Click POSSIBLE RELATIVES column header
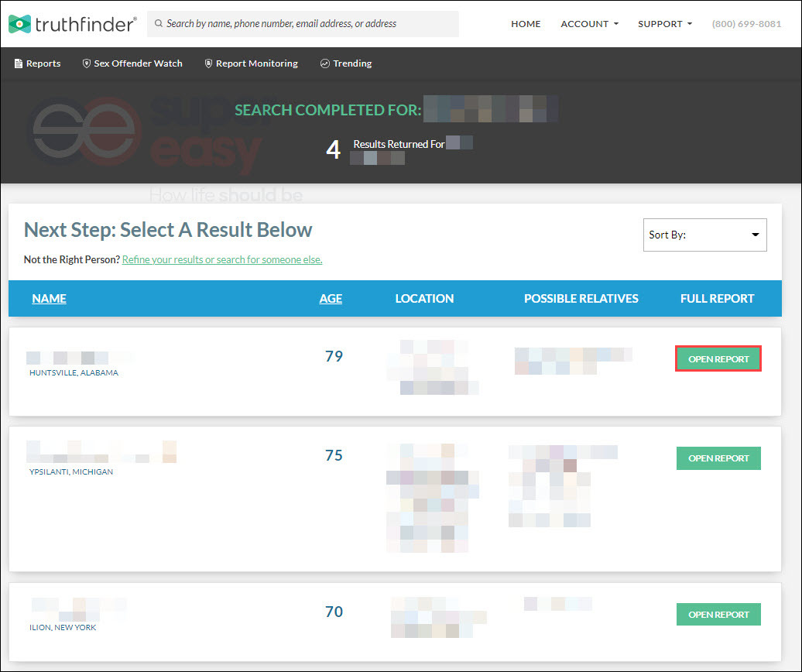This screenshot has height=672, width=802. pyautogui.click(x=581, y=299)
